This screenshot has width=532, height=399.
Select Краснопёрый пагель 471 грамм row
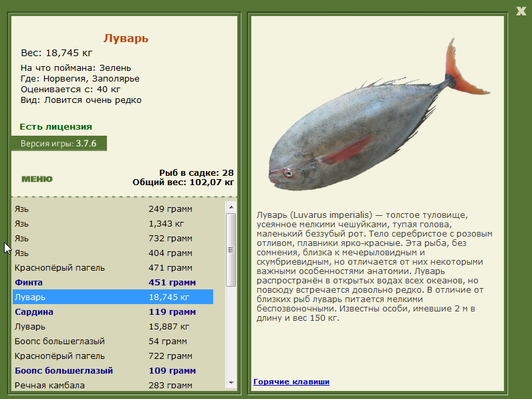tap(113, 268)
